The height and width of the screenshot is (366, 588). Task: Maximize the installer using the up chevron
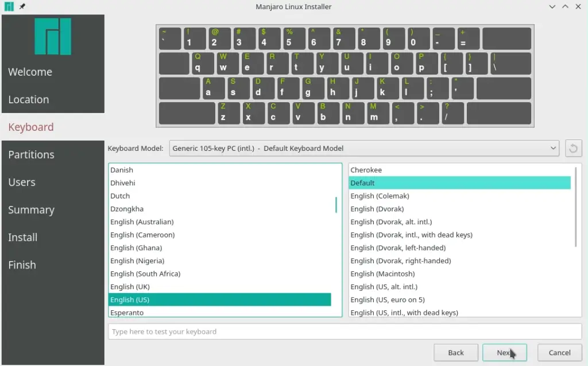click(x=565, y=6)
